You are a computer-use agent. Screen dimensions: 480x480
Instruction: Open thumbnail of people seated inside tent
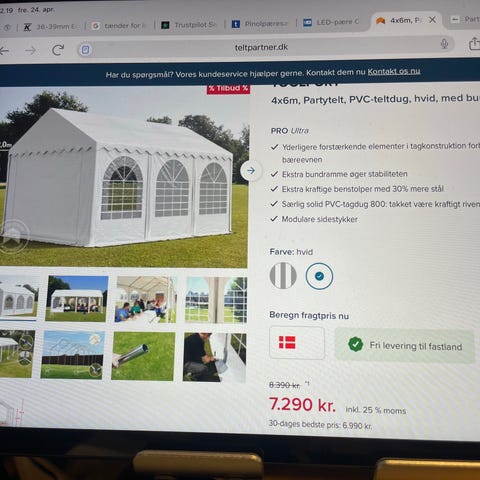146,300
